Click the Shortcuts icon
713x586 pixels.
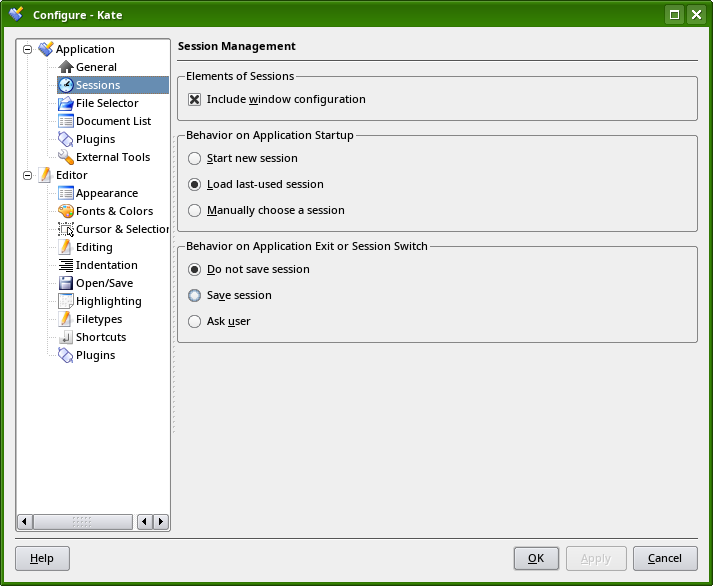66,337
